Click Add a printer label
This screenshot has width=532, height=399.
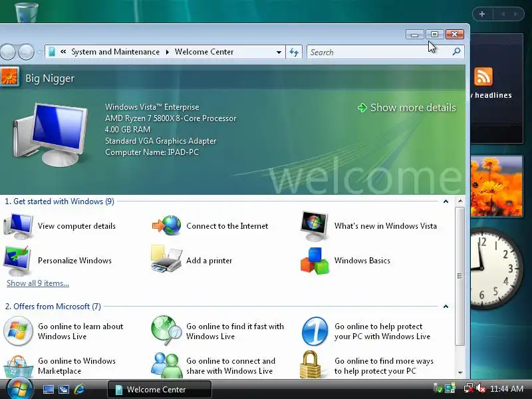tap(209, 261)
